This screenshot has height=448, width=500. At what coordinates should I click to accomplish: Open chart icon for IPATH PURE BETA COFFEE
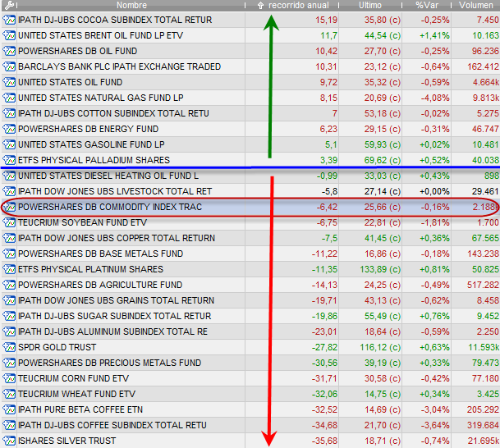pos(9,409)
